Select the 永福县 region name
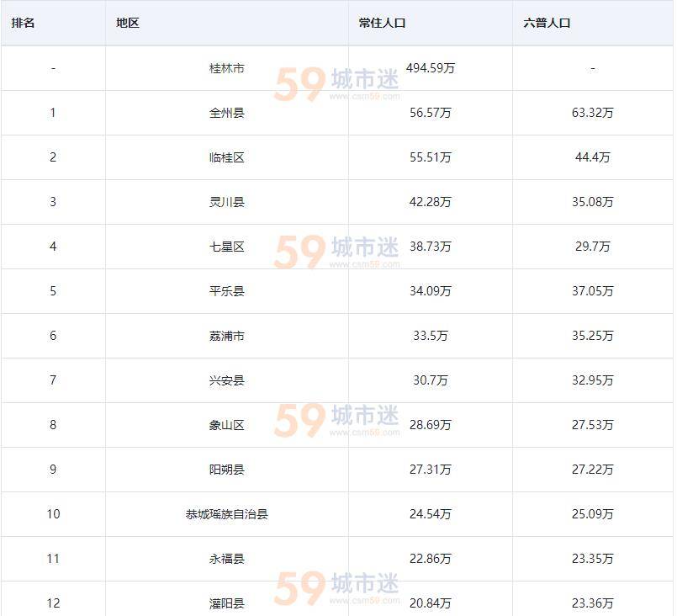 pyautogui.click(x=227, y=559)
